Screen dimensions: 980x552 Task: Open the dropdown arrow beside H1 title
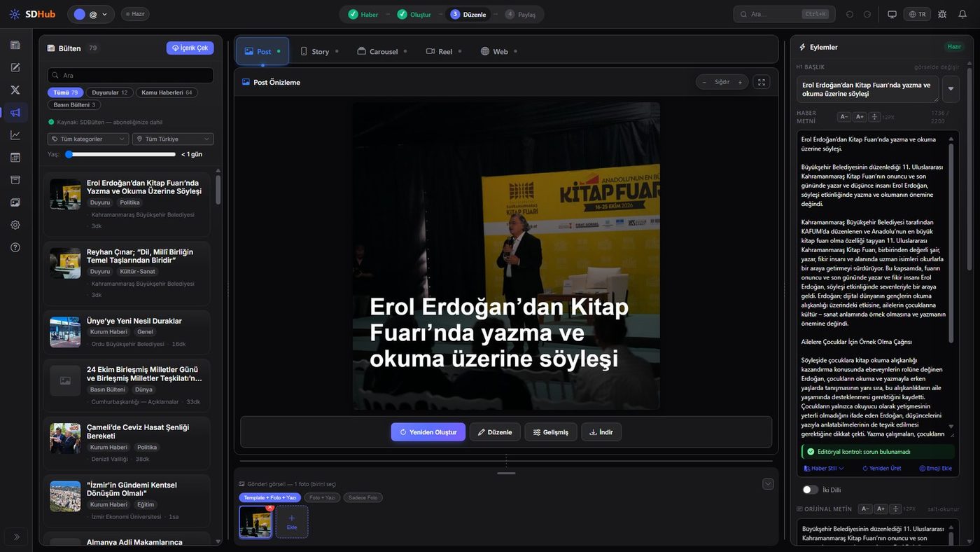[951, 89]
